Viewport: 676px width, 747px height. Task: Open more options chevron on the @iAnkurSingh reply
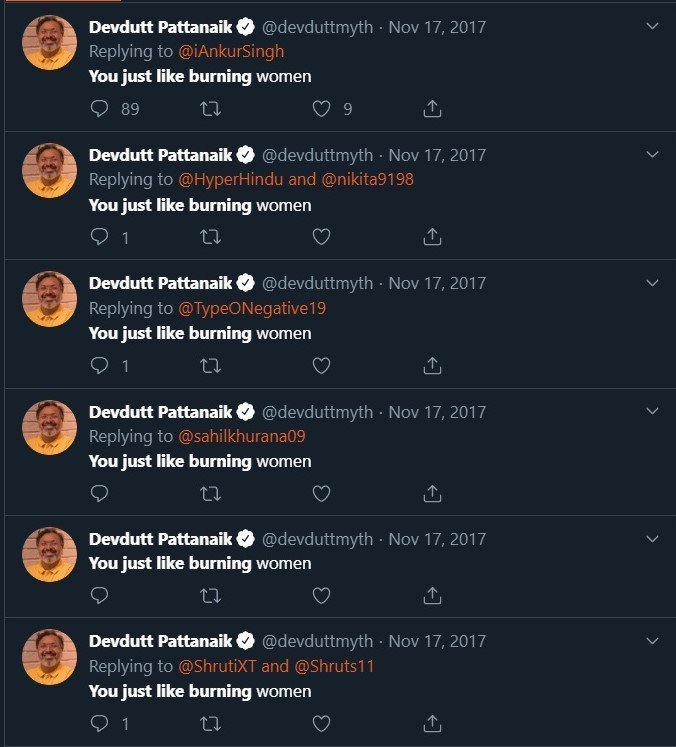pyautogui.click(x=652, y=26)
